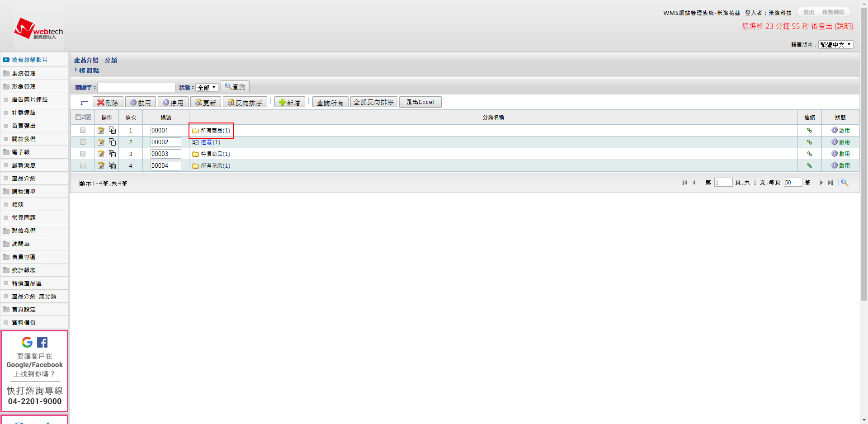Image resolution: width=868 pixels, height=424 pixels.
Task: Jump to the first page of results
Action: (x=685, y=183)
